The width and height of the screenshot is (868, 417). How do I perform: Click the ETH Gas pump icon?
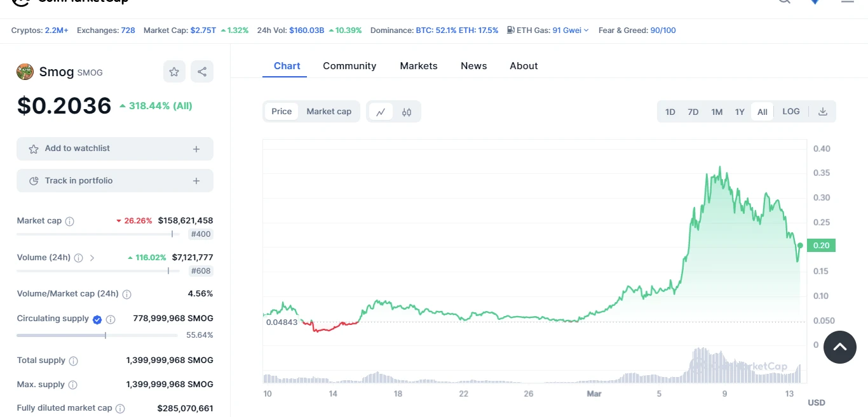(x=511, y=30)
